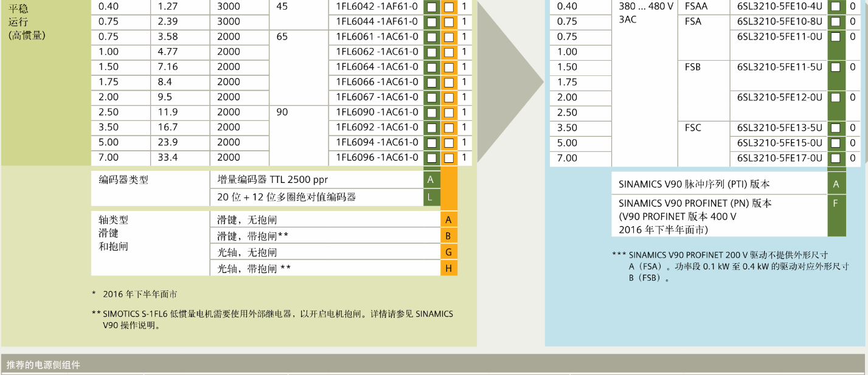Click orange G code for 光轴，无抱闸

pos(448,252)
